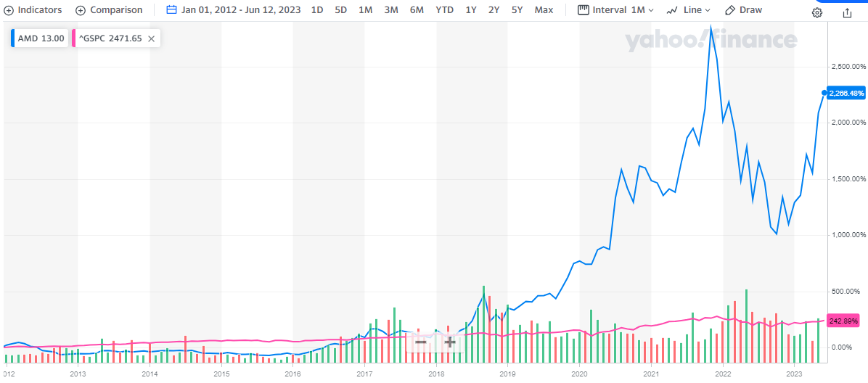Open chart settings gear
The height and width of the screenshot is (383, 868).
coord(817,13)
